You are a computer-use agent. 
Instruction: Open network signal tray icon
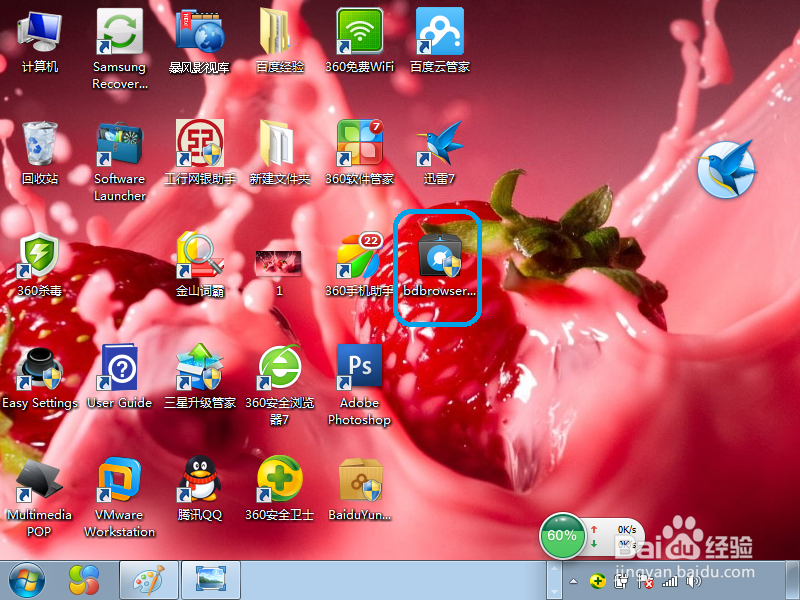(669, 581)
